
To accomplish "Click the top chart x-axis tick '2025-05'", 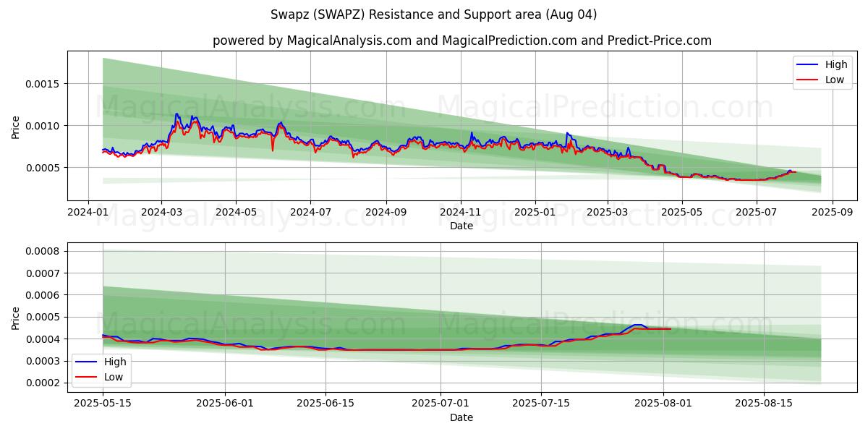I will (x=681, y=213).
